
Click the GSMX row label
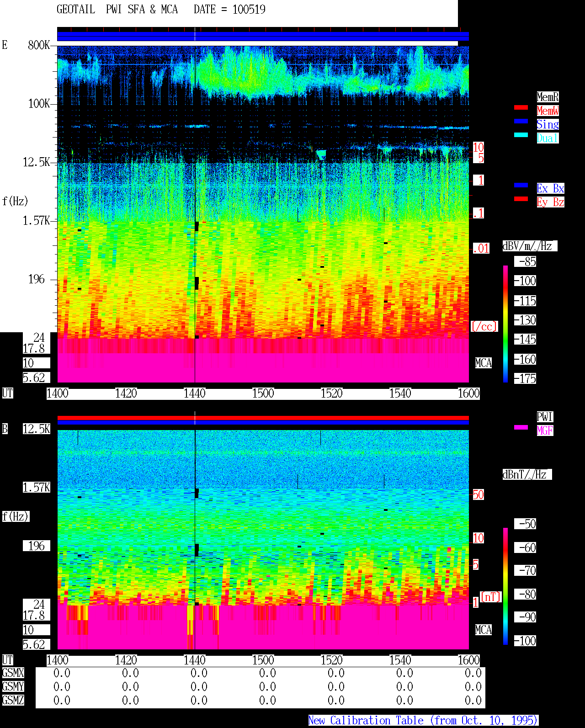[13, 673]
